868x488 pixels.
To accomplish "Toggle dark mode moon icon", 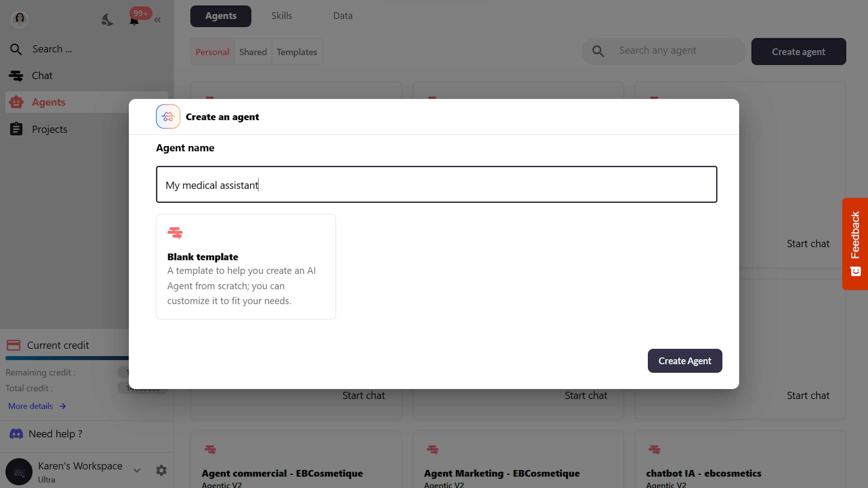I will (107, 19).
